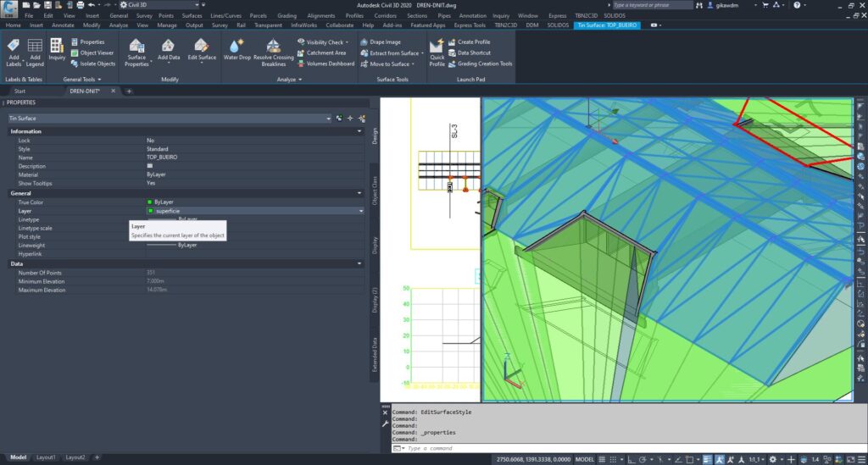The width and height of the screenshot is (868, 465).
Task: Toggle polar tracking in status bar
Action: pos(643,459)
